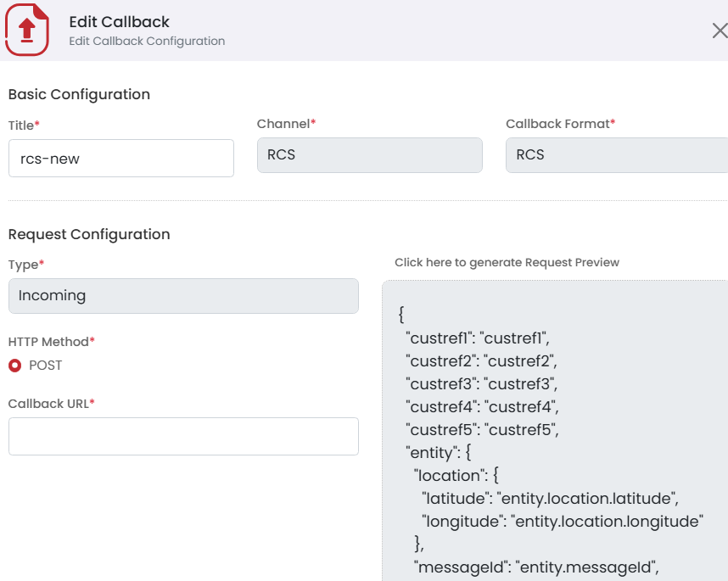Image resolution: width=728 pixels, height=581 pixels.
Task: Select the POST radio button
Action: [x=15, y=366]
